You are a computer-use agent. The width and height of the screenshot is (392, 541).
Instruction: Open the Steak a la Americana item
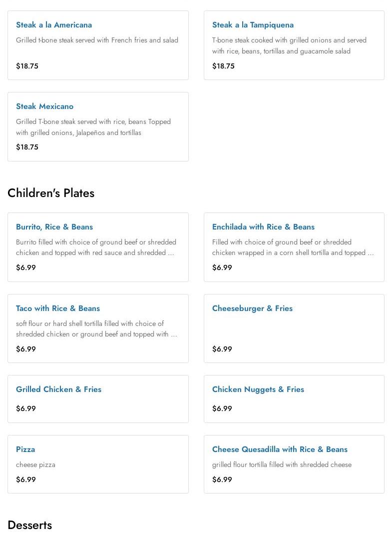point(54,25)
